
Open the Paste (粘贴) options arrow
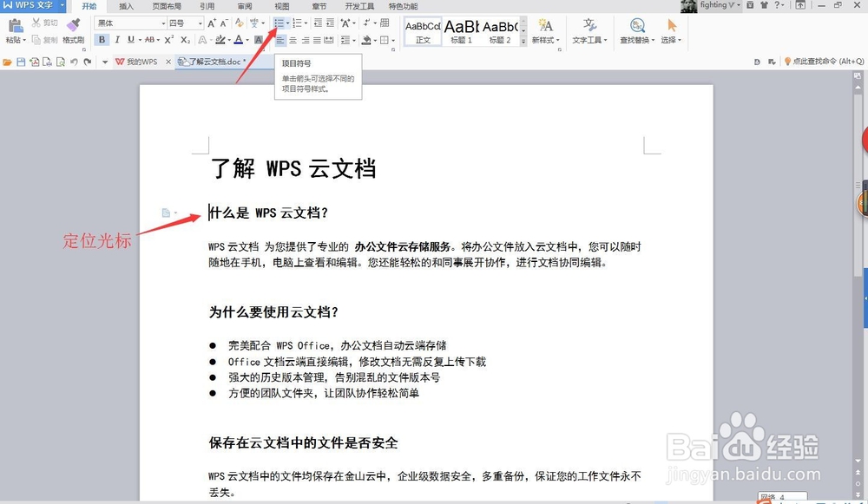click(x=24, y=41)
